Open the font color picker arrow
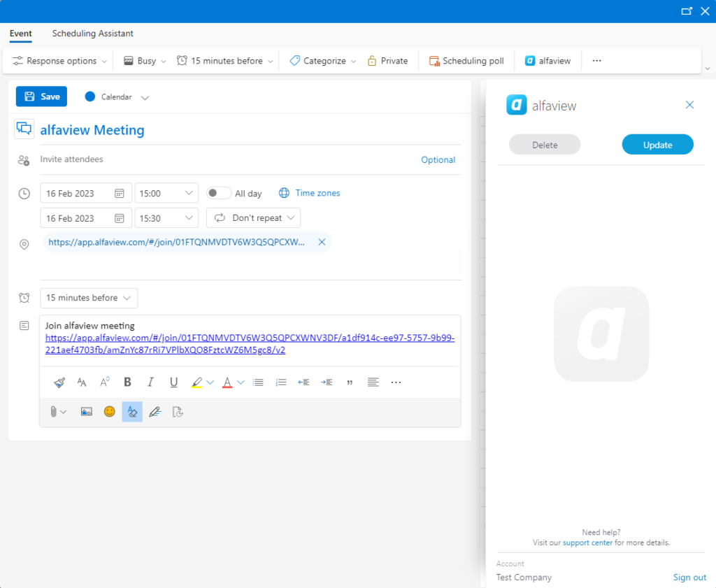716x588 pixels. coord(241,382)
